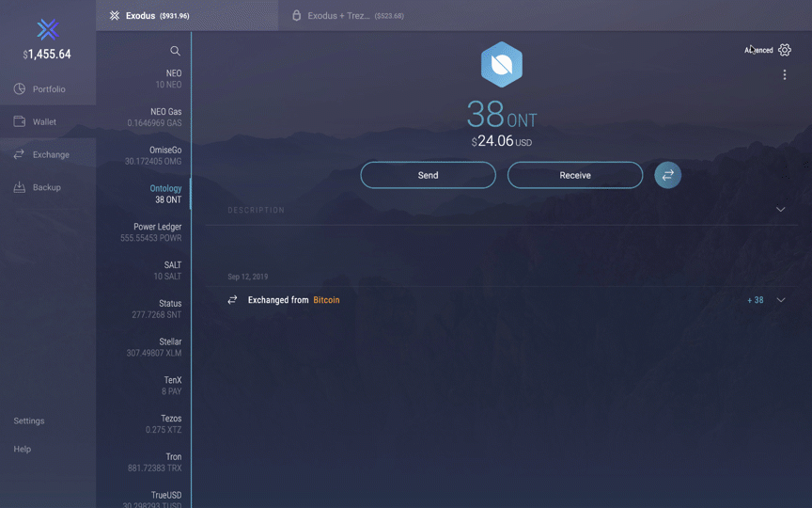
Task: Click the + 38 transaction amount
Action: pyautogui.click(x=755, y=299)
